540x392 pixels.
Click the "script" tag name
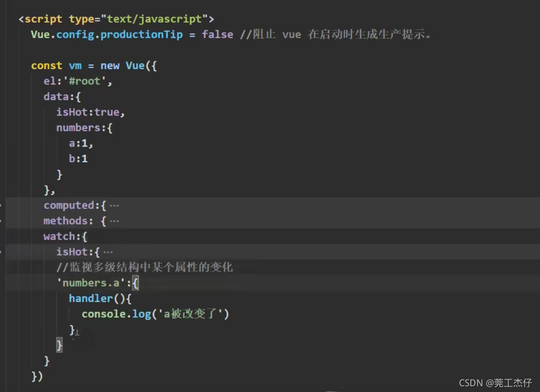[43, 19]
